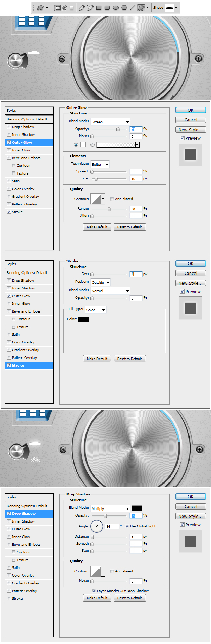Open the Position dropdown showing Outside
The width and height of the screenshot is (211, 644).
(x=101, y=282)
